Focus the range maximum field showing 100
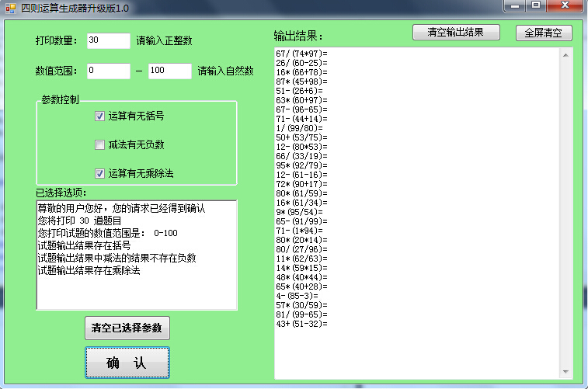588x389 pixels. 170,71
